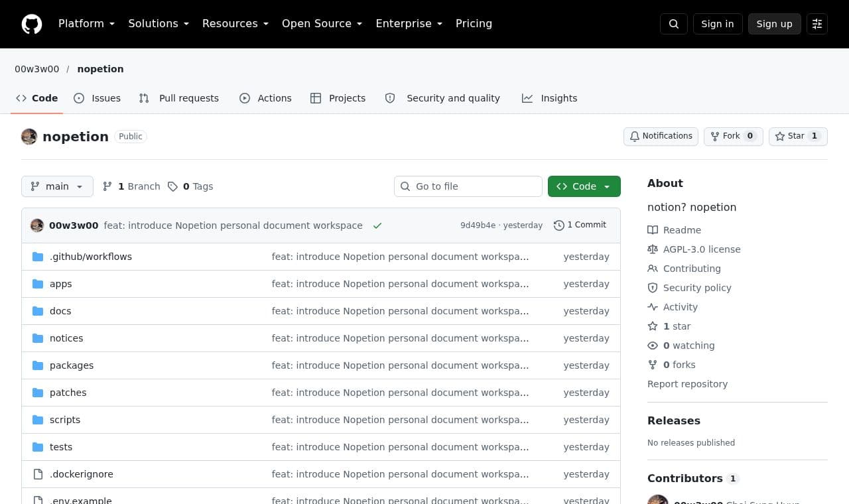Open the Projects tab
Screen dimensions: 849x504
[x=338, y=98]
